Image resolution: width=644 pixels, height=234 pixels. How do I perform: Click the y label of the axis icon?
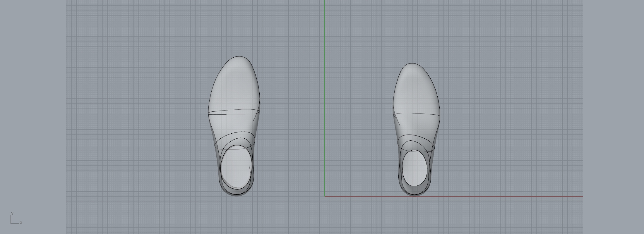[12, 214]
